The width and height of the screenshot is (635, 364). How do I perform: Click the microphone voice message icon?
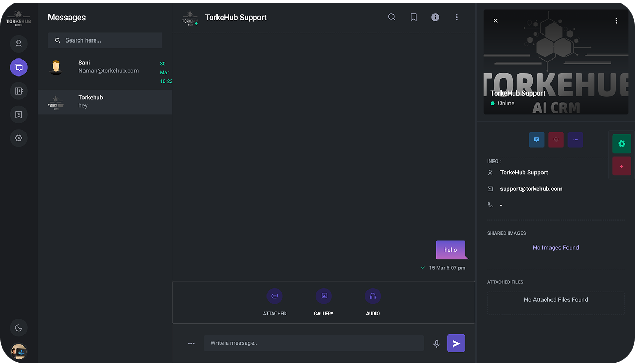click(437, 344)
